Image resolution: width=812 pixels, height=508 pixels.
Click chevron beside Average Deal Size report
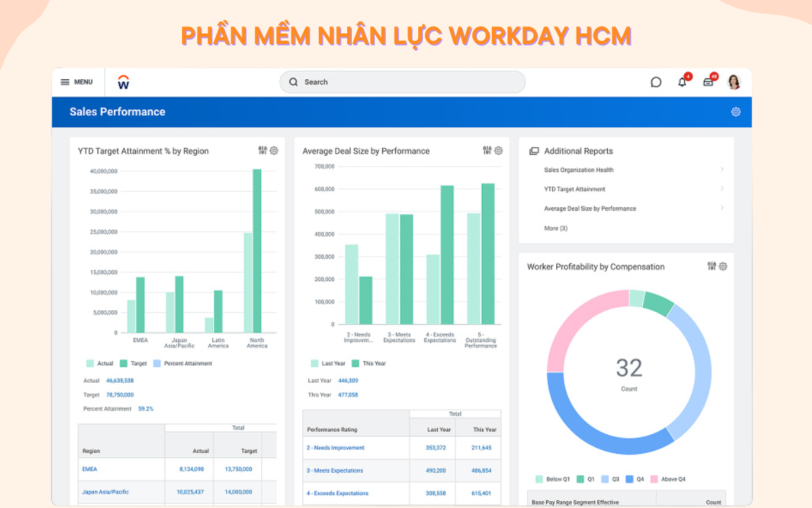click(722, 208)
